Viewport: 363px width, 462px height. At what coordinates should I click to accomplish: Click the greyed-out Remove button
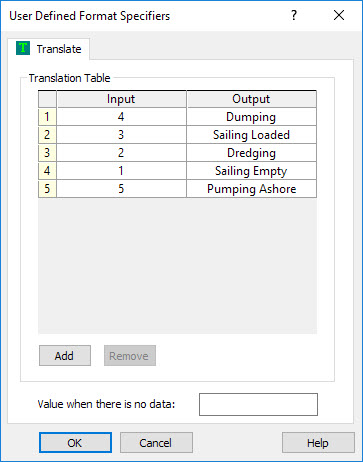tap(130, 356)
